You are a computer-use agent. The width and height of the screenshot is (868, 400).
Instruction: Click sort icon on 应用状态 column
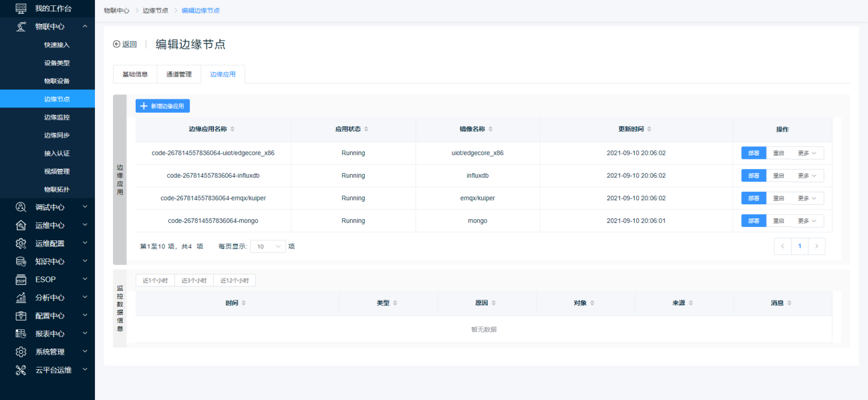(366, 129)
